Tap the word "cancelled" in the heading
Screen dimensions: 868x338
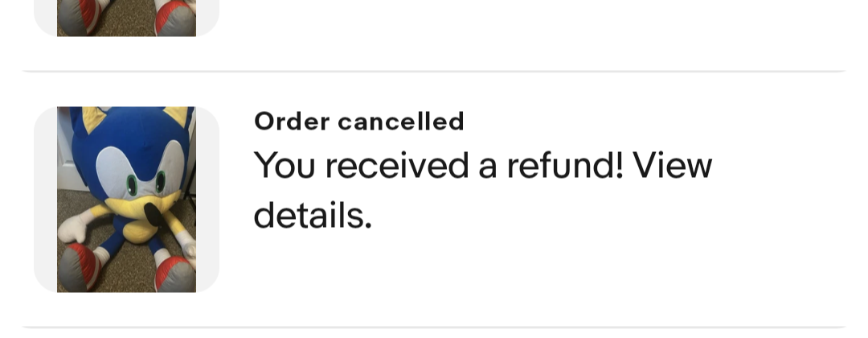(401, 122)
